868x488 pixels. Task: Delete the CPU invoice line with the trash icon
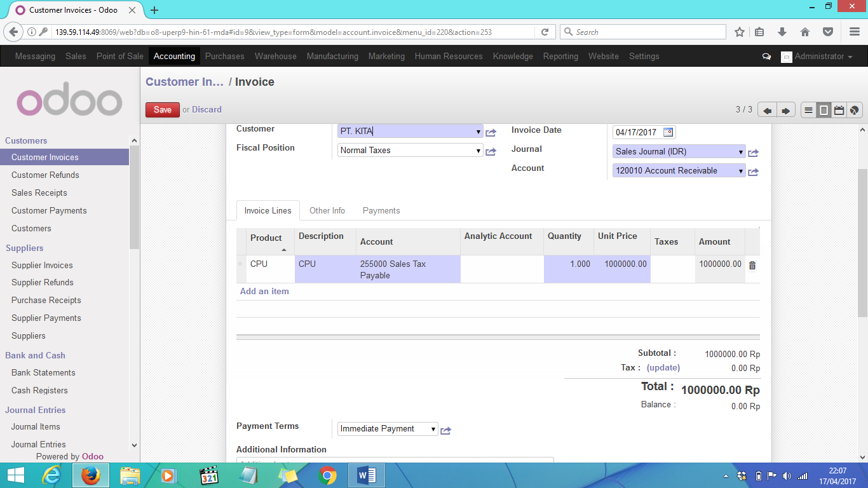(752, 266)
